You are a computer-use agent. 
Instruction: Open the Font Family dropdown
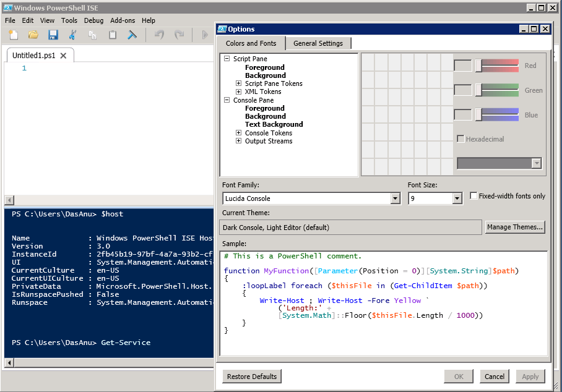[396, 198]
